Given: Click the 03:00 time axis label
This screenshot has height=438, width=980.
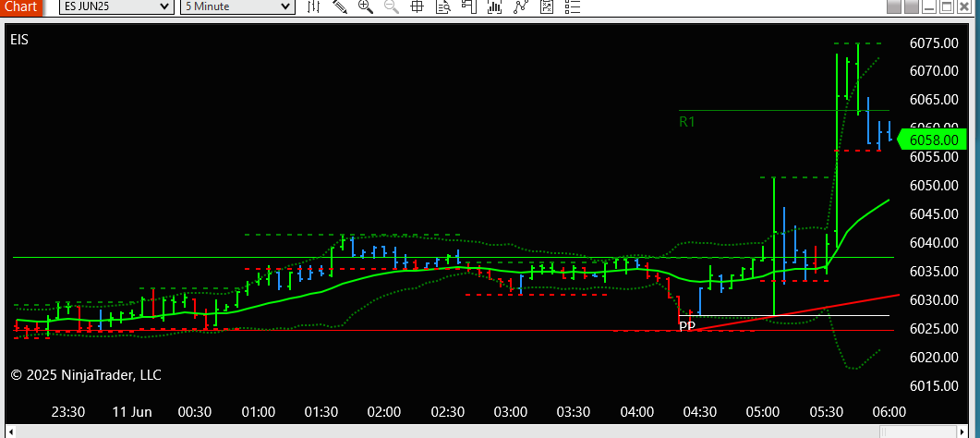Looking at the screenshot, I should (x=511, y=412).
